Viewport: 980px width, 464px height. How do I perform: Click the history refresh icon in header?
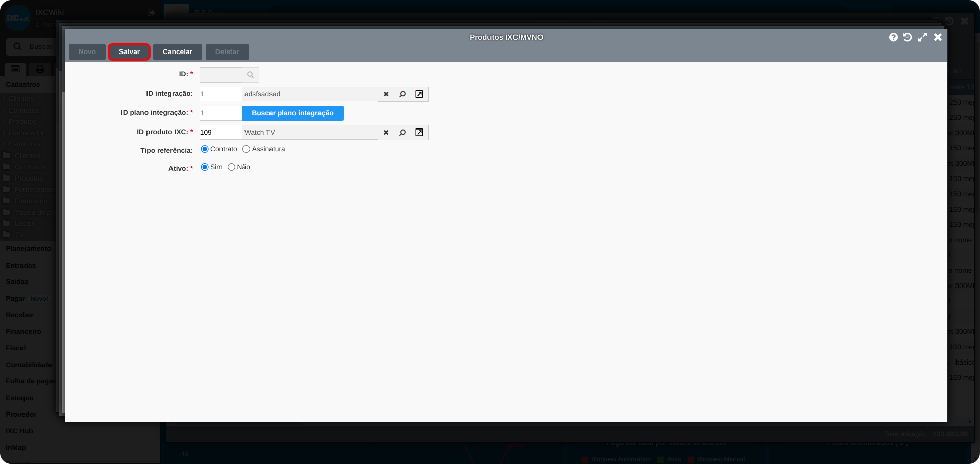coord(908,37)
